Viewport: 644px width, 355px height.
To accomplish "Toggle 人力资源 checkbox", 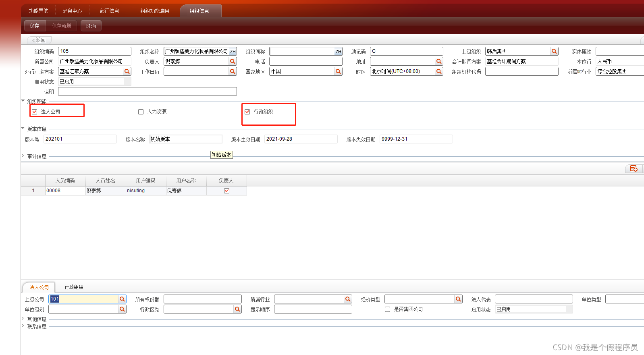I will [x=141, y=112].
